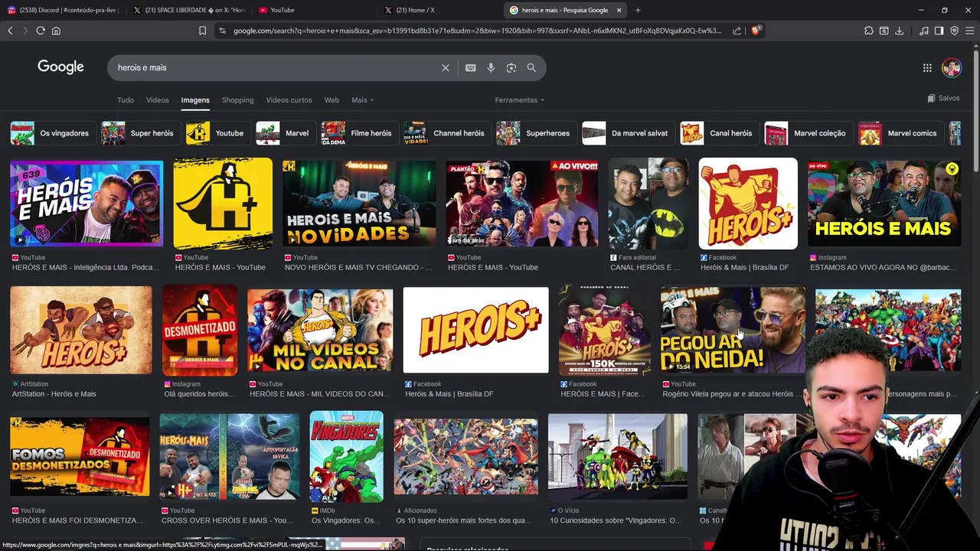The width and height of the screenshot is (980, 551).
Task: Toggle the browser sidebar panel icon
Action: pos(939,31)
